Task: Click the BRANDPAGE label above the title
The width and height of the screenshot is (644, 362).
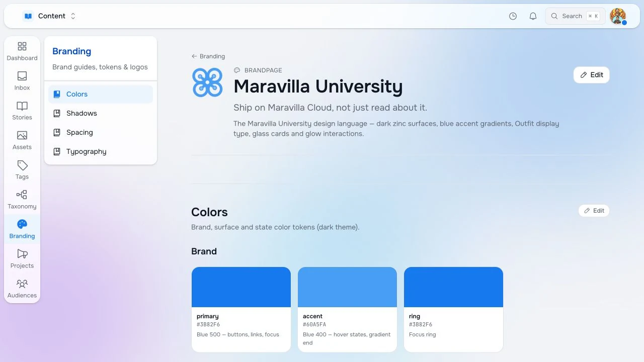Action: (x=263, y=70)
